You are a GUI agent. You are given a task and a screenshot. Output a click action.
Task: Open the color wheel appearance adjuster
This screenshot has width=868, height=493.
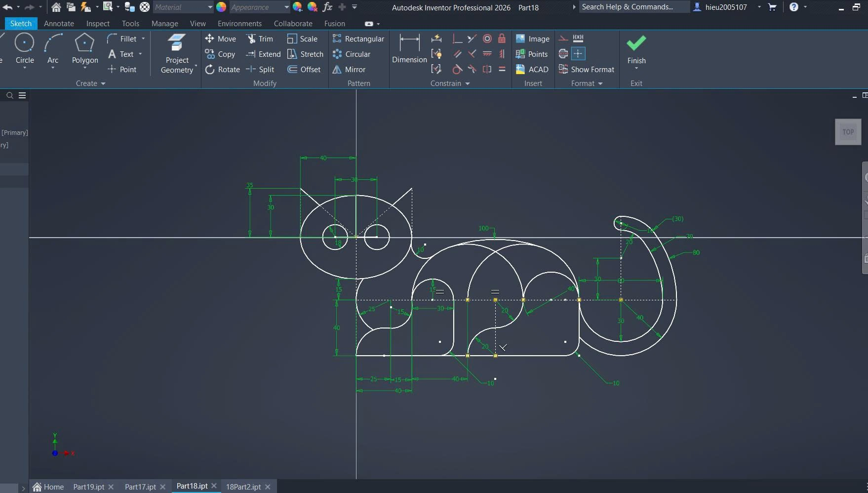pyautogui.click(x=297, y=7)
